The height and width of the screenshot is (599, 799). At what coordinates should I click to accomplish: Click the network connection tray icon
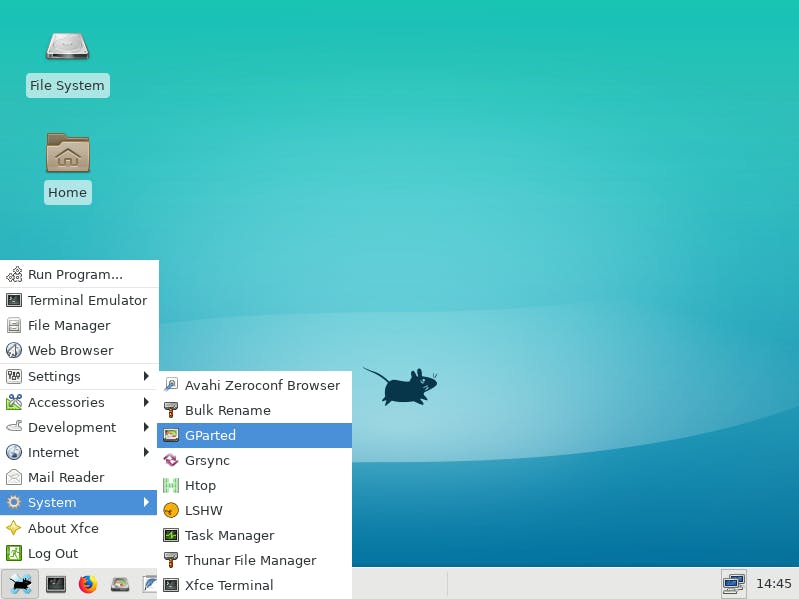[x=733, y=584]
